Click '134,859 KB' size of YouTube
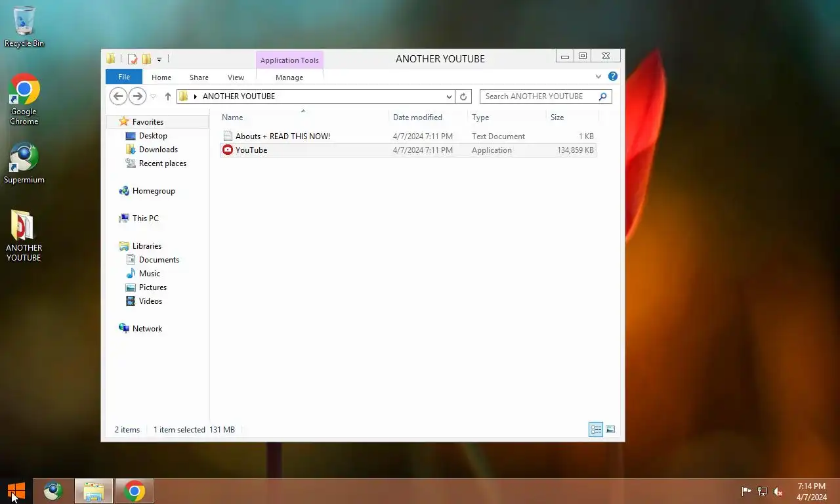 pyautogui.click(x=575, y=150)
